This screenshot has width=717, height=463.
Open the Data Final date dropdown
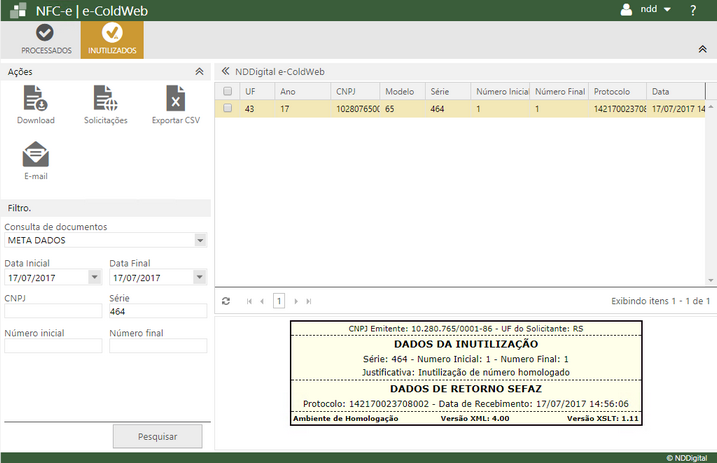pos(200,277)
